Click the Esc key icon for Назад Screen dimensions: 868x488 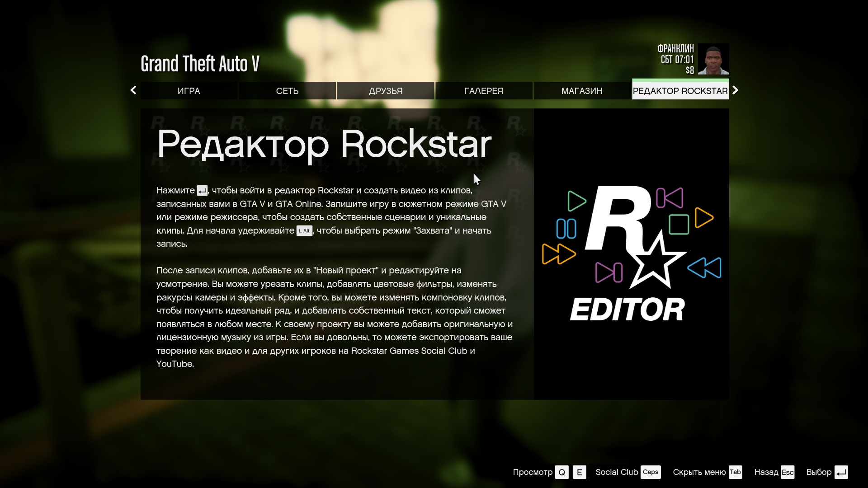788,472
